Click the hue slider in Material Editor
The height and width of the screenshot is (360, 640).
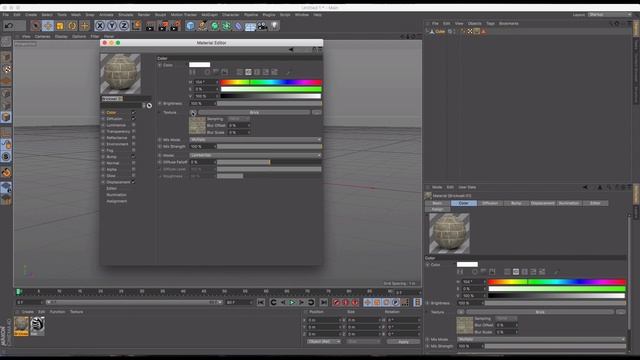point(271,82)
